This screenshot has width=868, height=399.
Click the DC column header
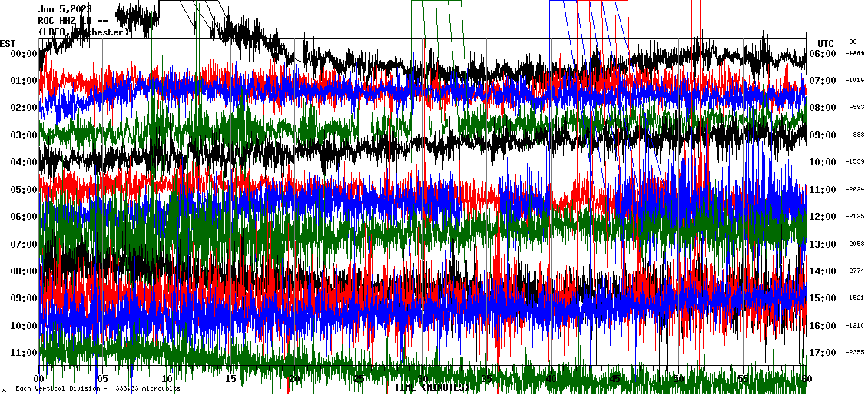pos(853,42)
